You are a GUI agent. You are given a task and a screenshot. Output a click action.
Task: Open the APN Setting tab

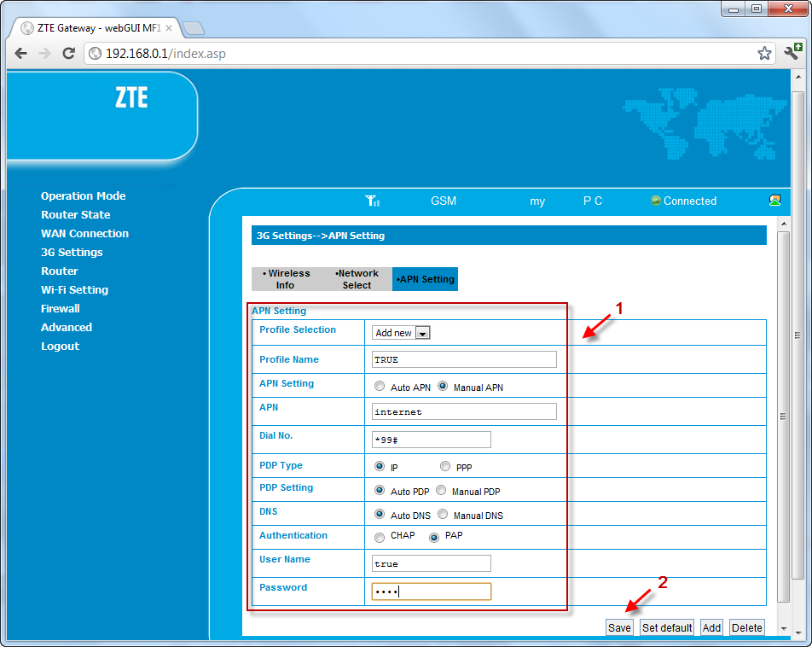pos(425,279)
